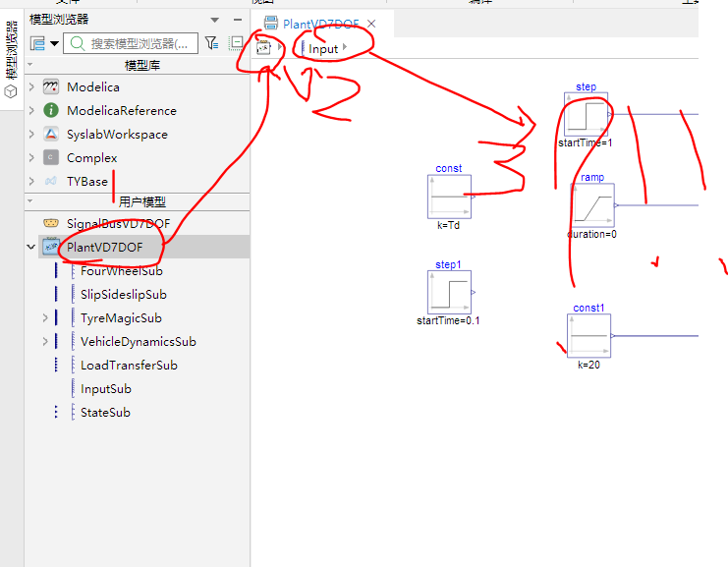Click the step1 output connector port
The image size is (728, 567).
[474, 292]
